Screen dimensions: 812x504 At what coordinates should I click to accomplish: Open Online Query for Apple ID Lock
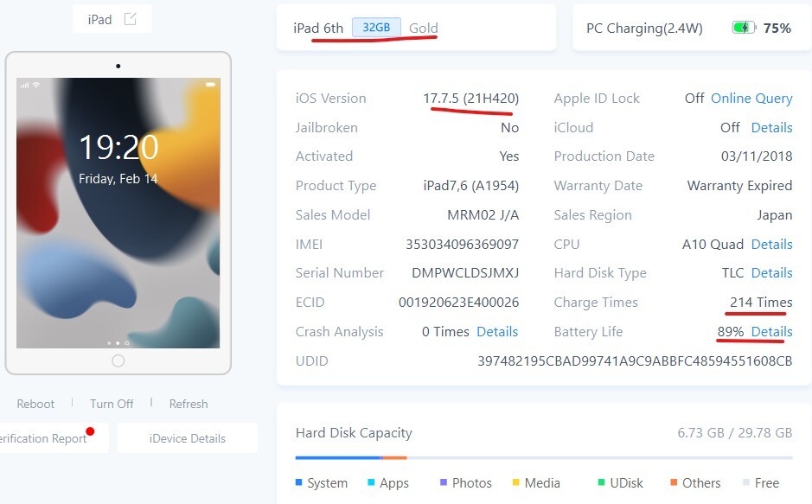pyautogui.click(x=751, y=98)
